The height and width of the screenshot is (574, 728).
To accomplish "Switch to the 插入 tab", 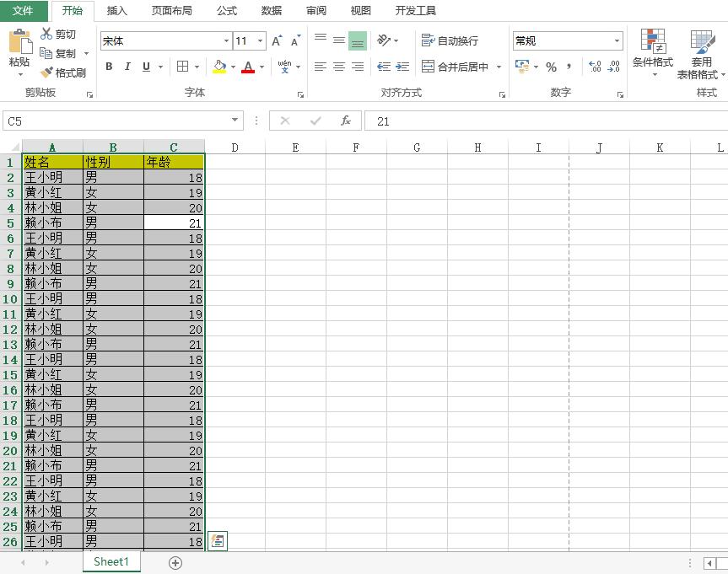I will click(x=116, y=11).
